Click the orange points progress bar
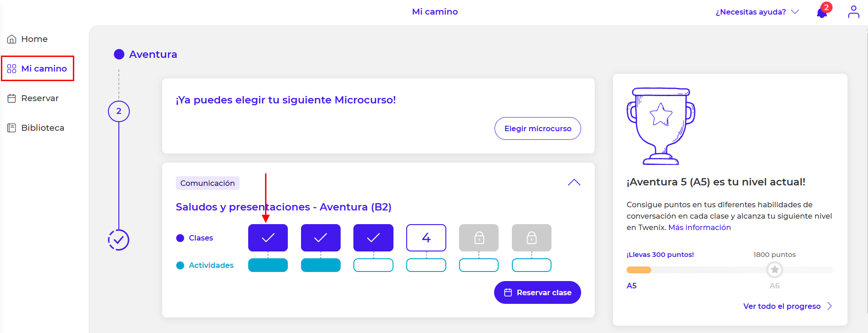 (639, 270)
